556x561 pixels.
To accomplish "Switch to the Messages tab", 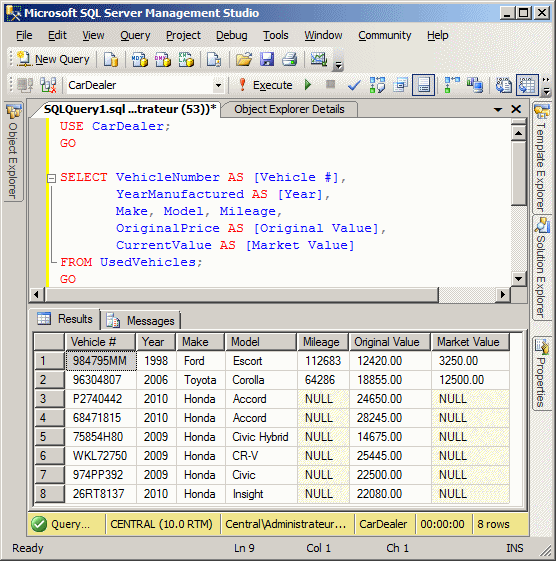I will (142, 321).
